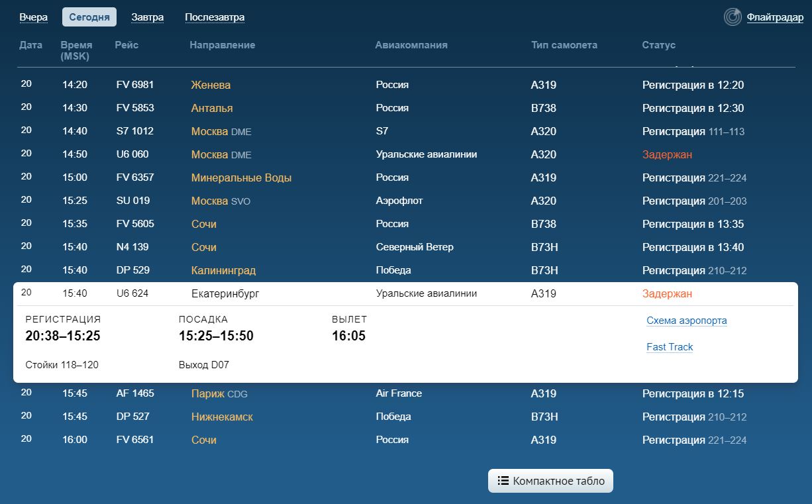Screen dimensions: 812x504
Task: Click status Регистрация 201–203
Action: pyautogui.click(x=695, y=201)
